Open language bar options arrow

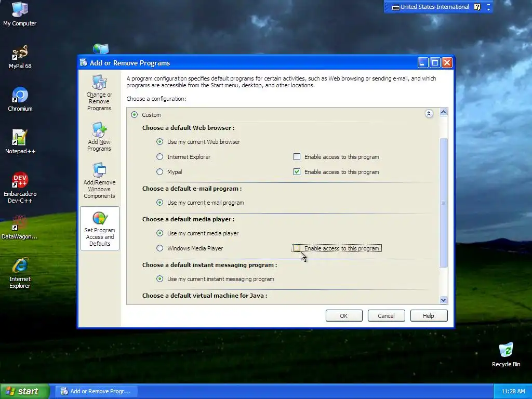coord(488,9)
